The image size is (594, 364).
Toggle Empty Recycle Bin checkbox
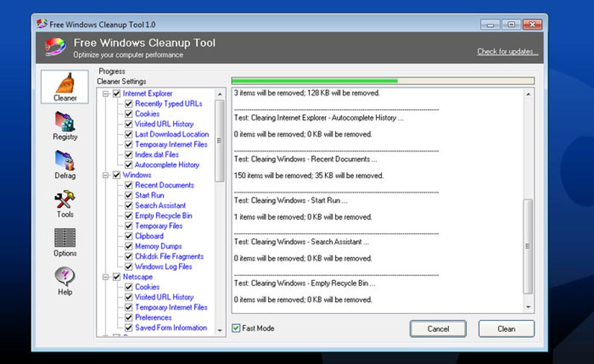129,216
